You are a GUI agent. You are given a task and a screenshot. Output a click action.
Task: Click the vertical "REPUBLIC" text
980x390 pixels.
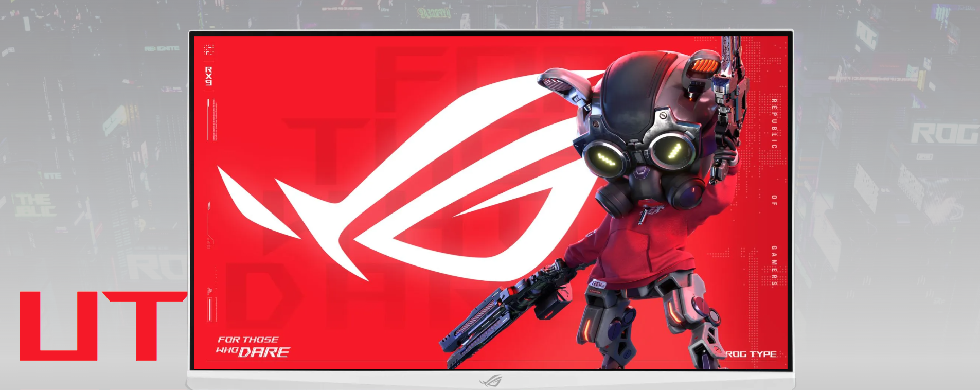[774, 123]
